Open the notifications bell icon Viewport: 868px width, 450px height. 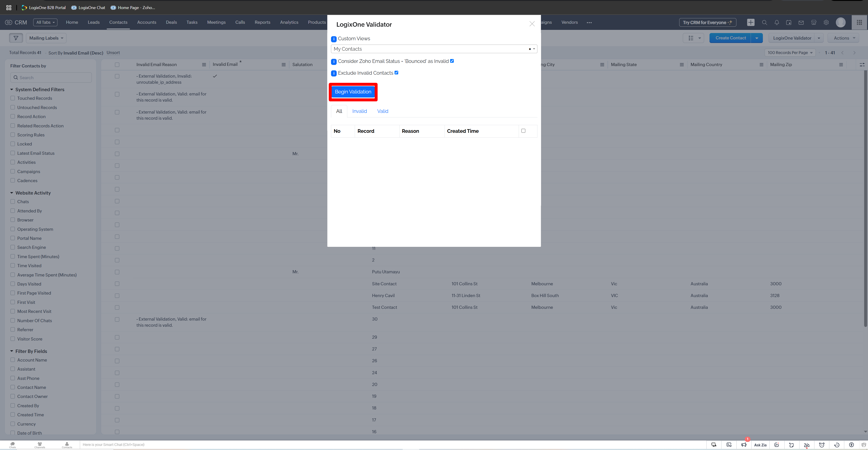(776, 22)
